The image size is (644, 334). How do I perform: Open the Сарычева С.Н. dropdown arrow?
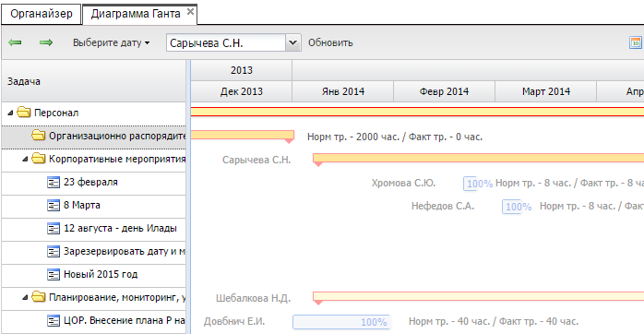[x=292, y=42]
